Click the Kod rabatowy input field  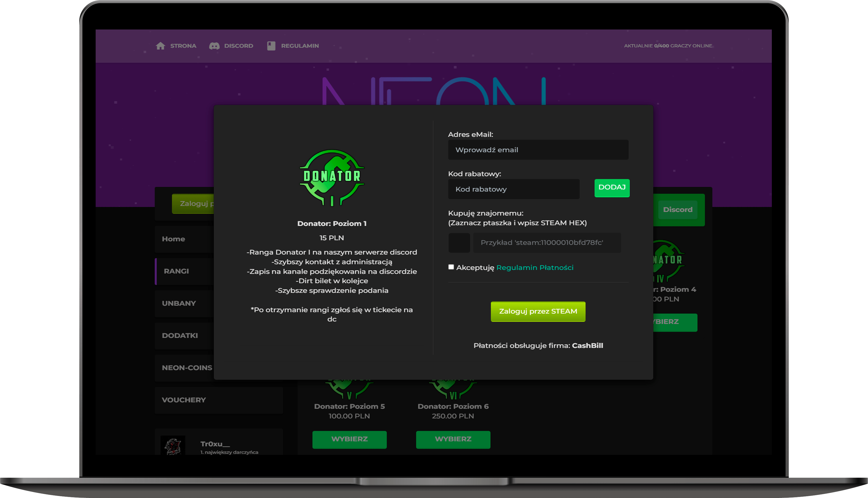[x=514, y=189]
